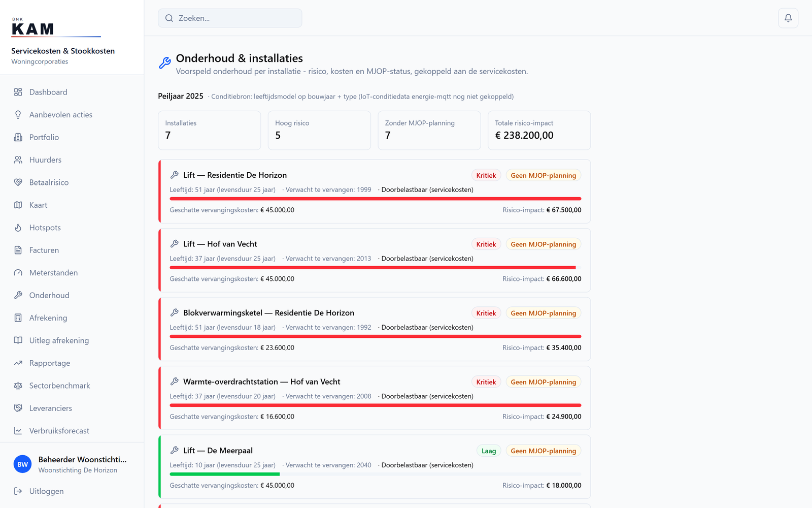812x508 pixels.
Task: Click Risico-impact '€ 67.500,00' value
Action: pyautogui.click(x=564, y=210)
